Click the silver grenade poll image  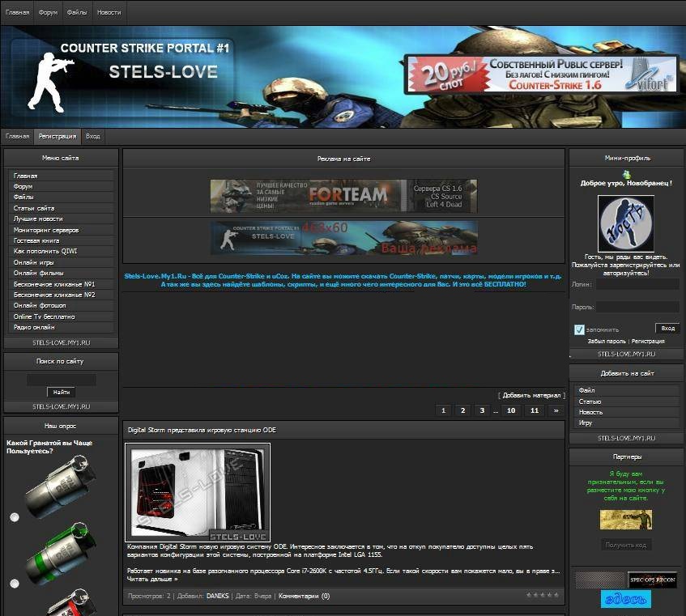[x=62, y=486]
